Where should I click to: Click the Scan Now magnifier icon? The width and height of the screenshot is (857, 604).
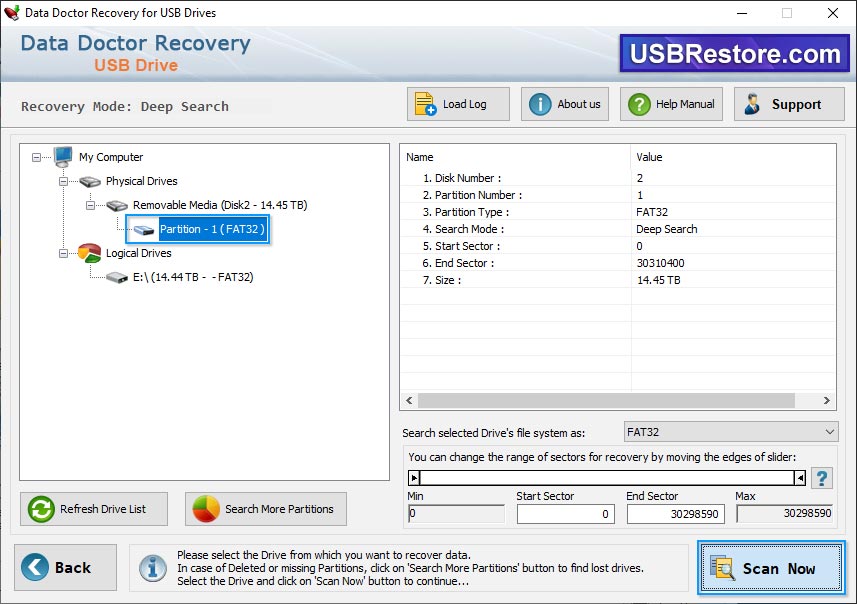click(722, 567)
